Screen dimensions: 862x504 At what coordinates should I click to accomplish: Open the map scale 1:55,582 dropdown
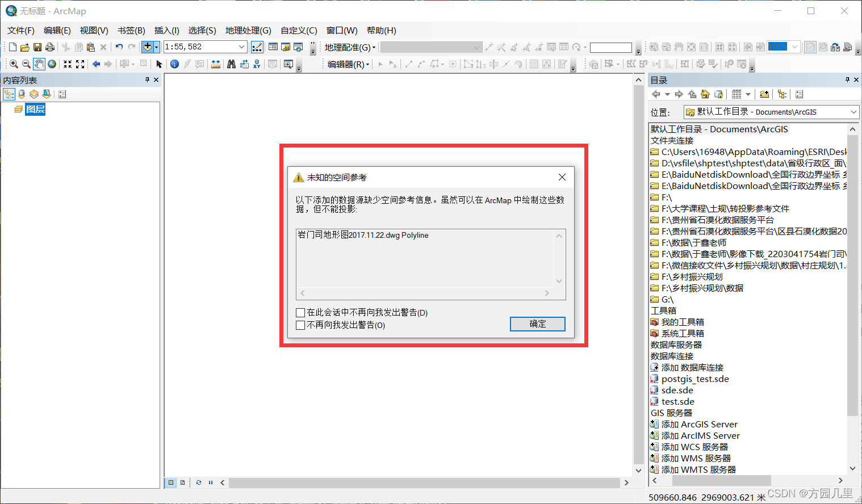[x=242, y=47]
